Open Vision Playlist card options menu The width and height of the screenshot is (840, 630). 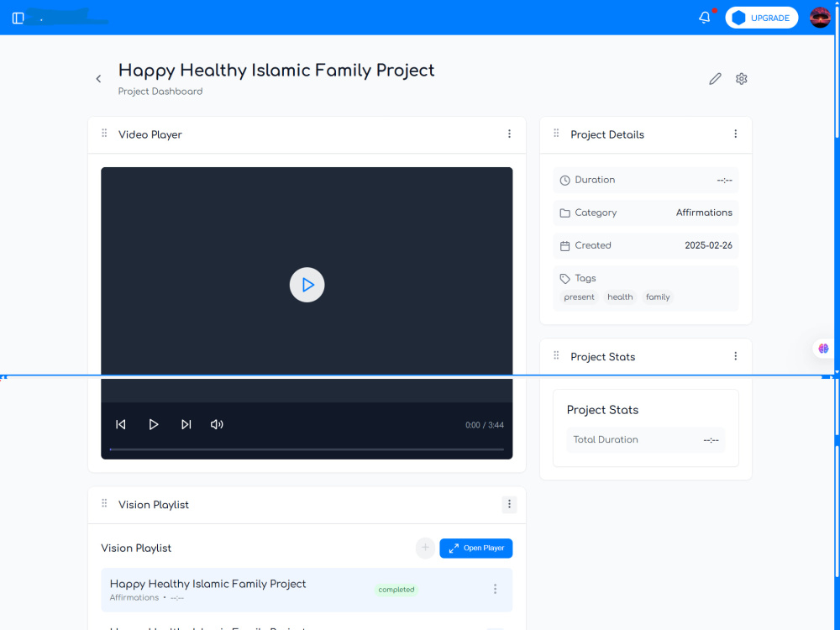point(510,504)
